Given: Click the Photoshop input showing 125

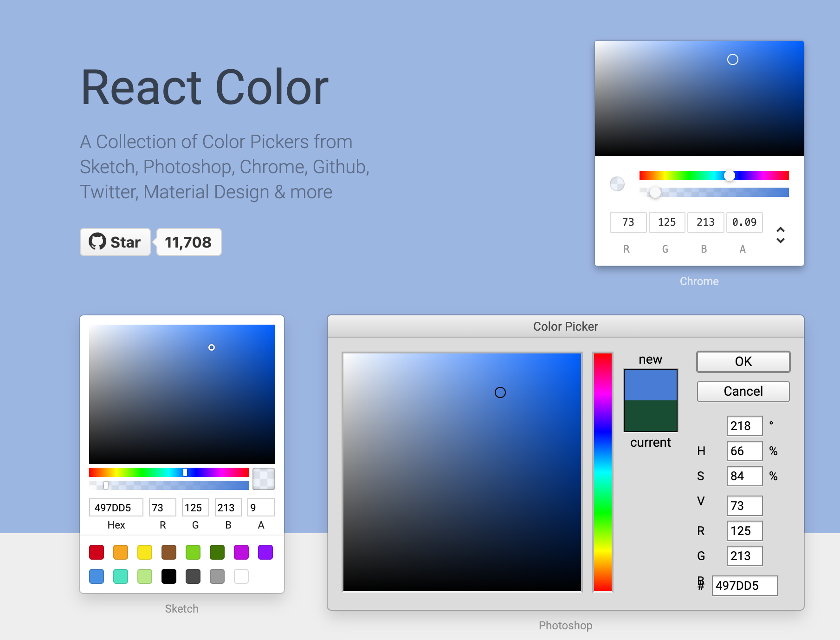Looking at the screenshot, I should click(744, 531).
